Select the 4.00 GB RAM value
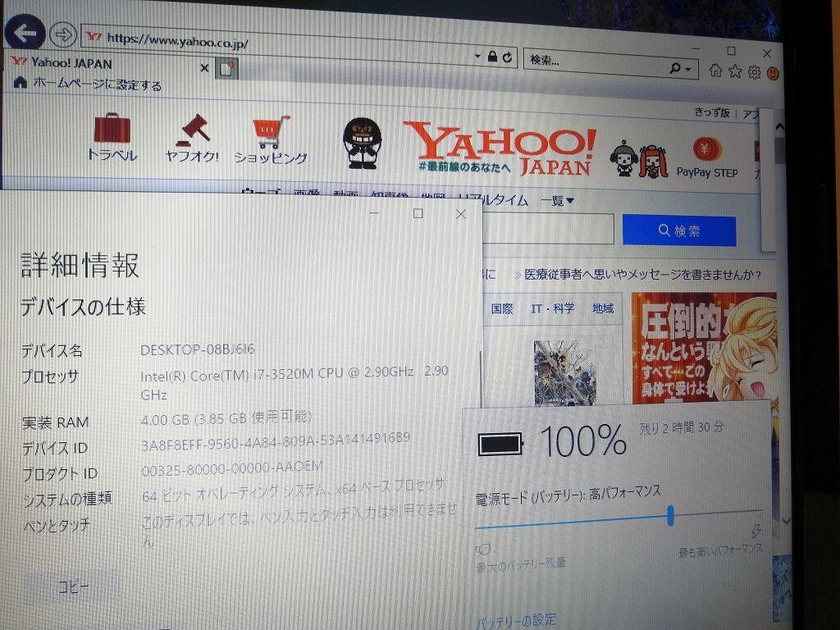This screenshot has height=630, width=840. 226,418
